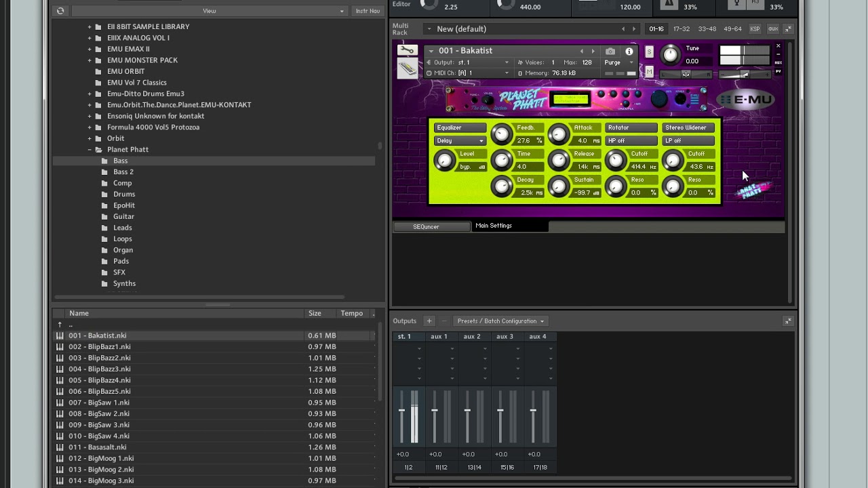This screenshot has height=488, width=868.
Task: Add a new output channel
Action: 429,321
